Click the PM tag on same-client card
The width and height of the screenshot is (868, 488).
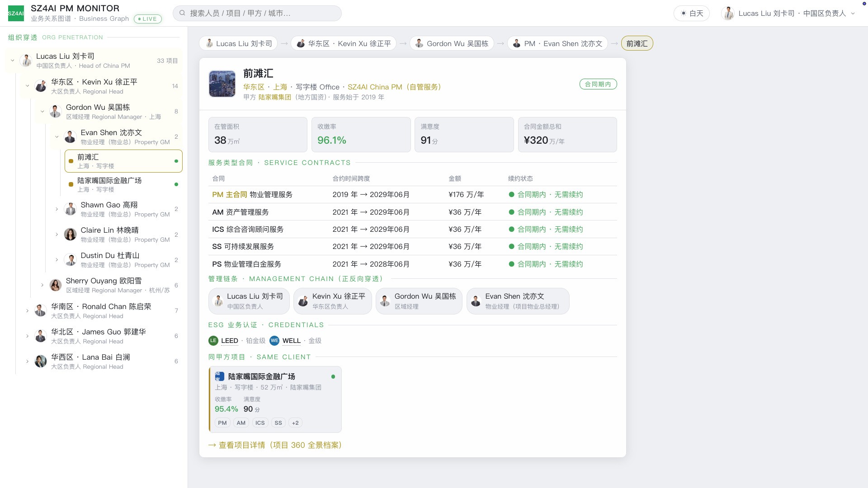click(x=222, y=423)
